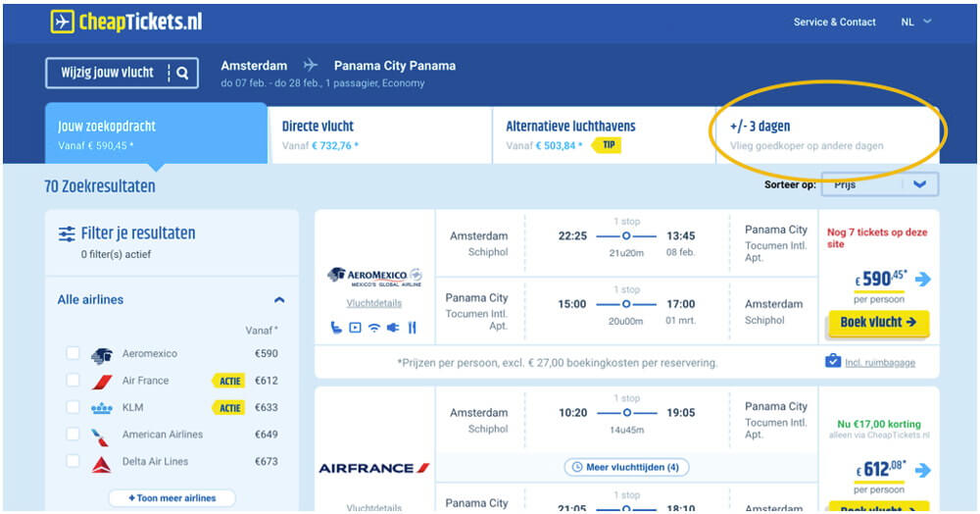Click the search magnifier icon

[182, 73]
